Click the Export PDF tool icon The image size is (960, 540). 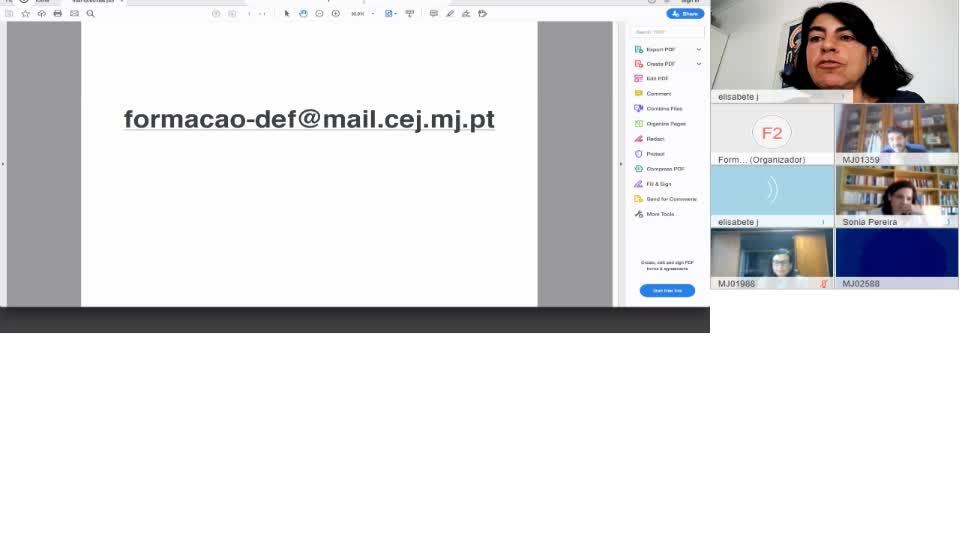(x=639, y=49)
